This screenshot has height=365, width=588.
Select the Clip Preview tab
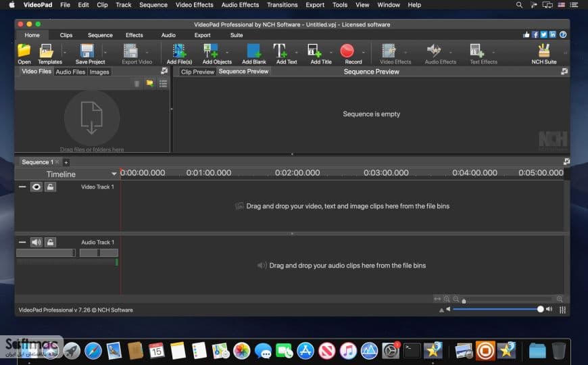197,72
